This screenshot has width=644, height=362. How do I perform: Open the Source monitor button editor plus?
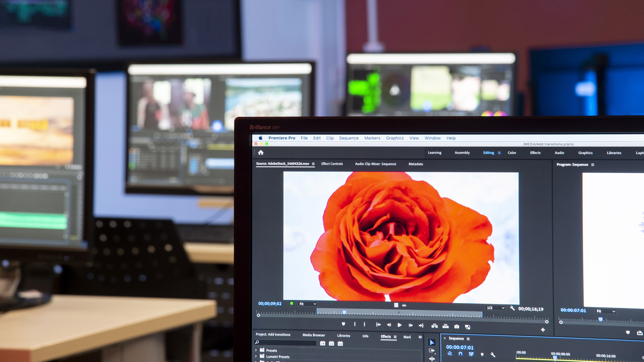tap(543, 330)
